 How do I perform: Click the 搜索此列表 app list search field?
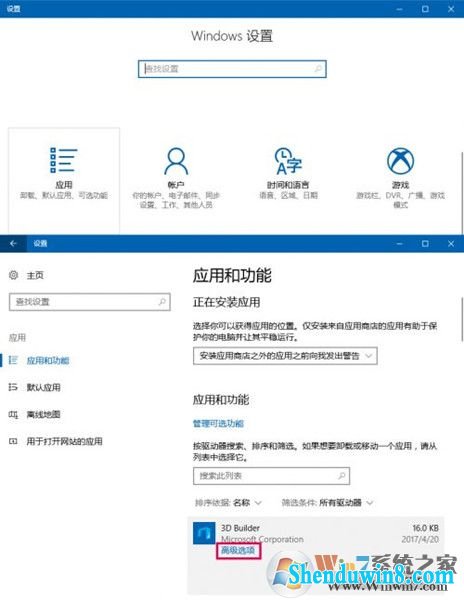[x=271, y=476]
